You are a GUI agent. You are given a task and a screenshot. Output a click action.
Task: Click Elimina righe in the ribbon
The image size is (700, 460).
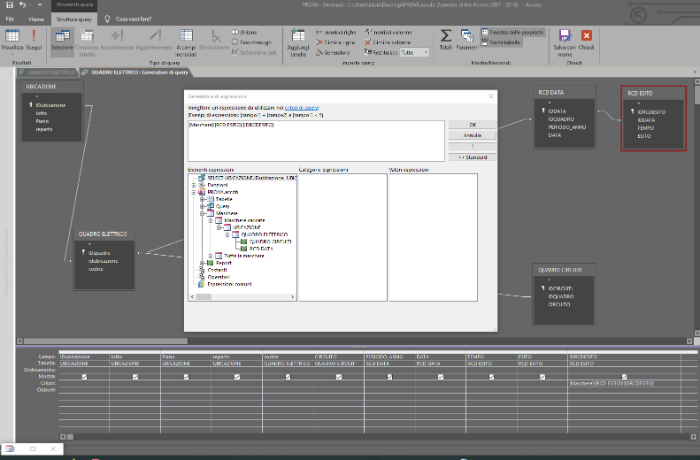(335, 42)
